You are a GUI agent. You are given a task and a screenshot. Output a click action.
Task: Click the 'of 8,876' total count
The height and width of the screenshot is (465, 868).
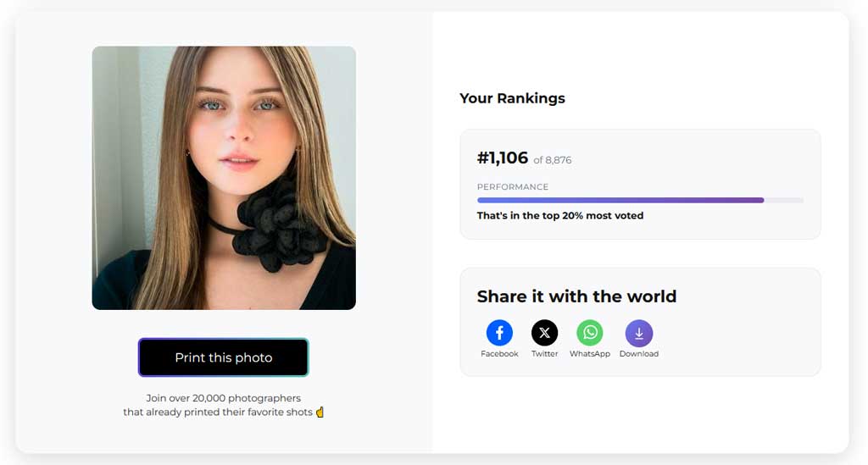[x=552, y=160]
